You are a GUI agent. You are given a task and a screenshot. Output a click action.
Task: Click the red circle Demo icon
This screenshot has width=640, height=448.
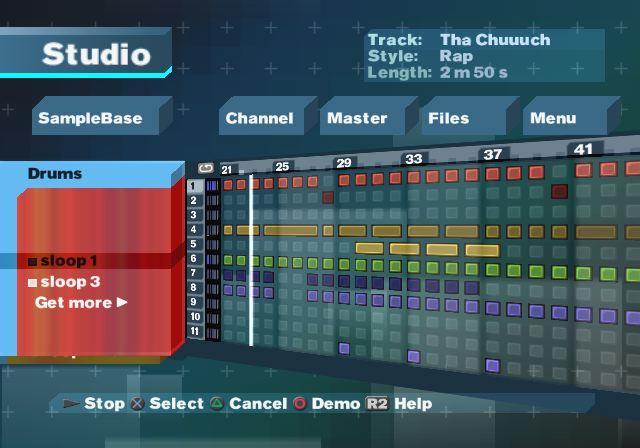pyautogui.click(x=299, y=404)
